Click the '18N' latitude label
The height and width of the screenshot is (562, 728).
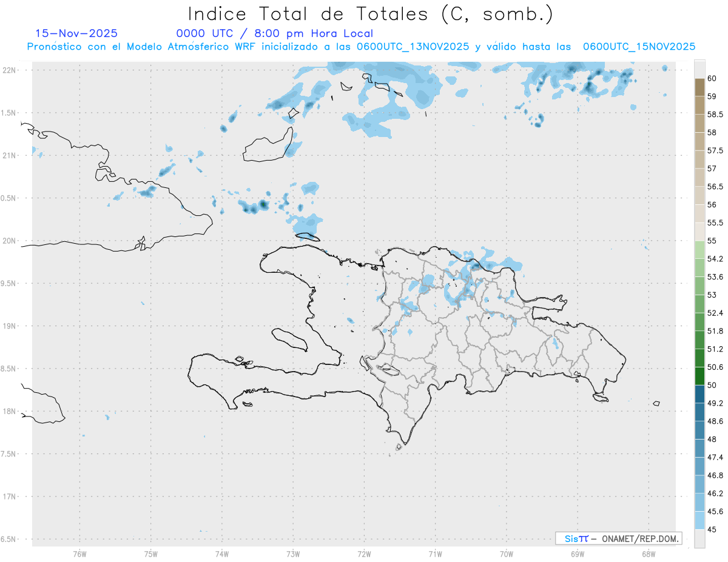pyautogui.click(x=10, y=411)
